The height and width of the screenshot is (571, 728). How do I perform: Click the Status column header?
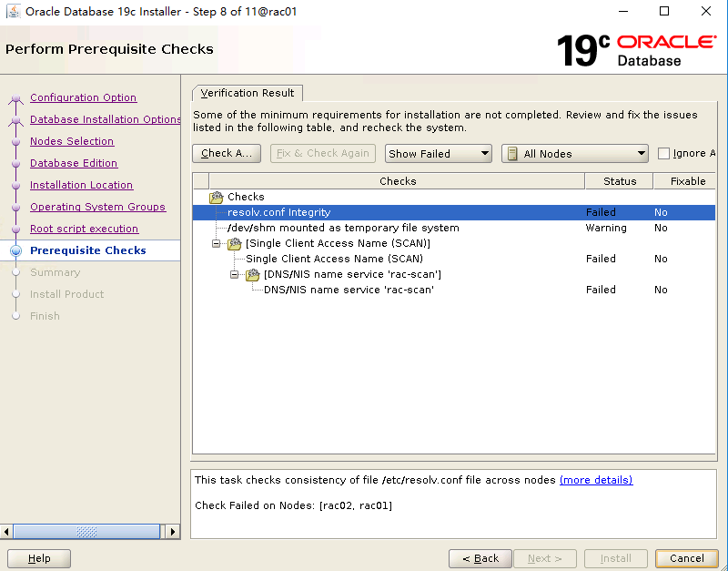[620, 181]
